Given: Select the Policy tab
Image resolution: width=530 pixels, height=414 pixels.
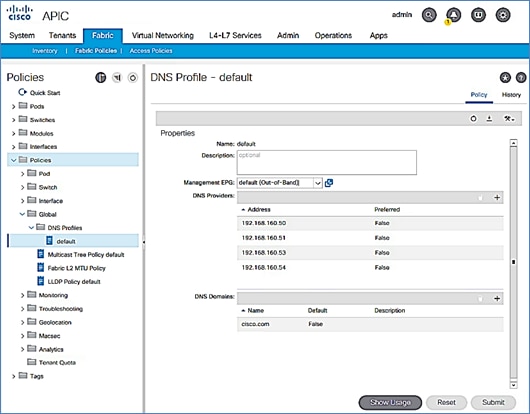Looking at the screenshot, I should [479, 95].
